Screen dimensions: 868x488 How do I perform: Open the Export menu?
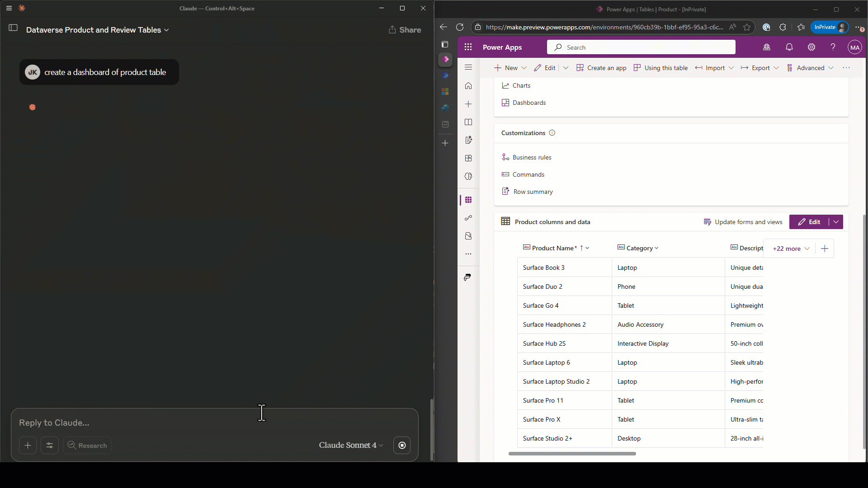[x=760, y=68]
